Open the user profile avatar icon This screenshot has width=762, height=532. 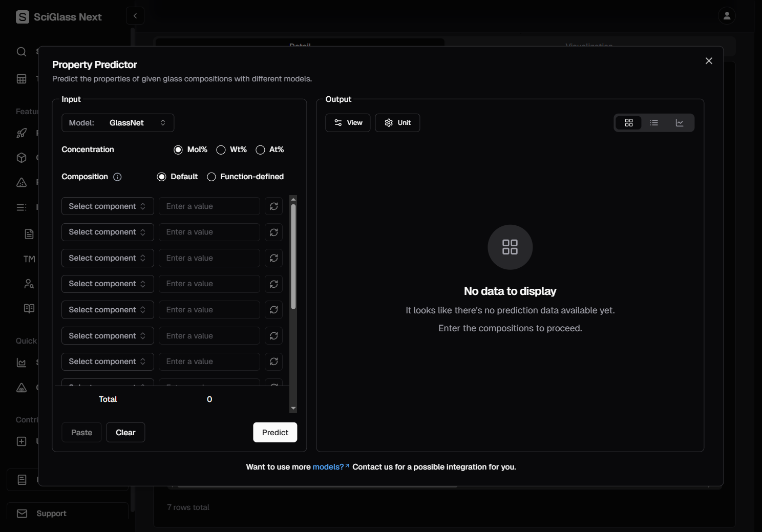click(x=726, y=16)
